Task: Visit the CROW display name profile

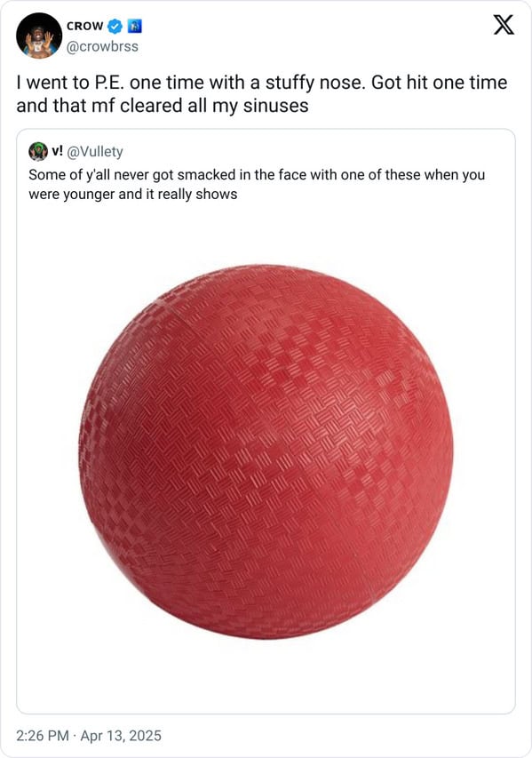Action: [x=84, y=26]
